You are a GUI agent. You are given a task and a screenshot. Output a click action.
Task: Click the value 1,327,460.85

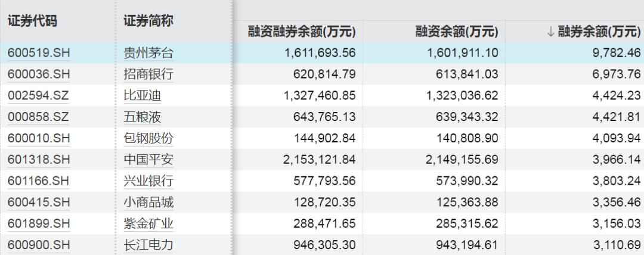point(320,96)
